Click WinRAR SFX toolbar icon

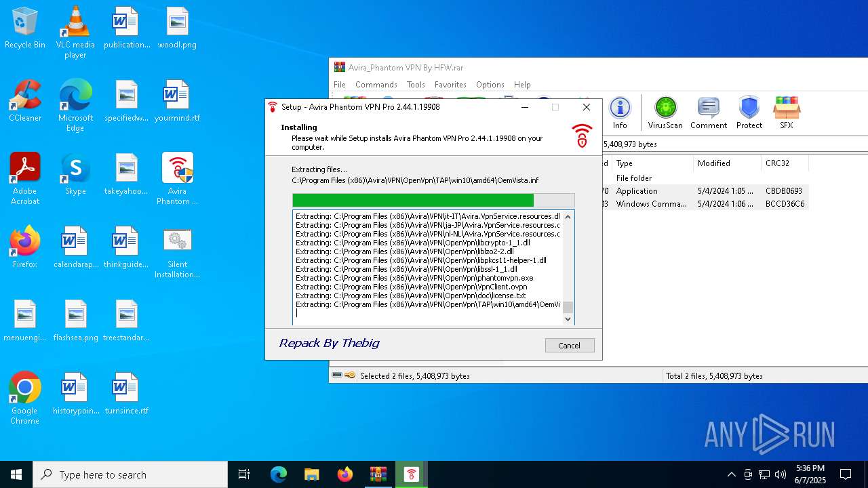click(786, 113)
